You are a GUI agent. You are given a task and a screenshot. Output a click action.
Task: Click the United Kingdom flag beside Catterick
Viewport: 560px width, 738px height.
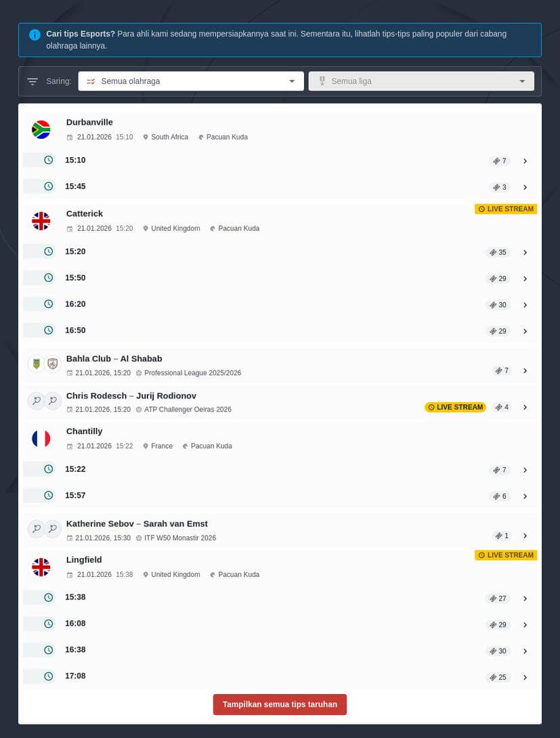[x=41, y=221]
